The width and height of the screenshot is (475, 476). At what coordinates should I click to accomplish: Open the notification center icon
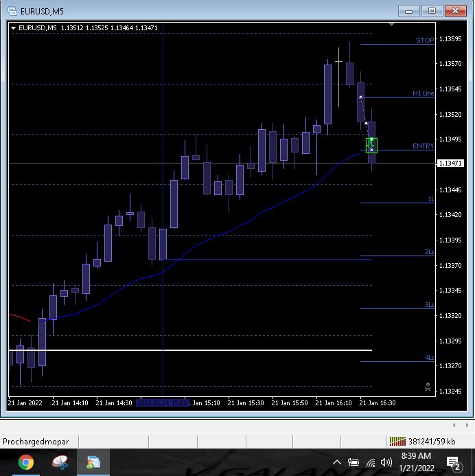[x=454, y=463]
